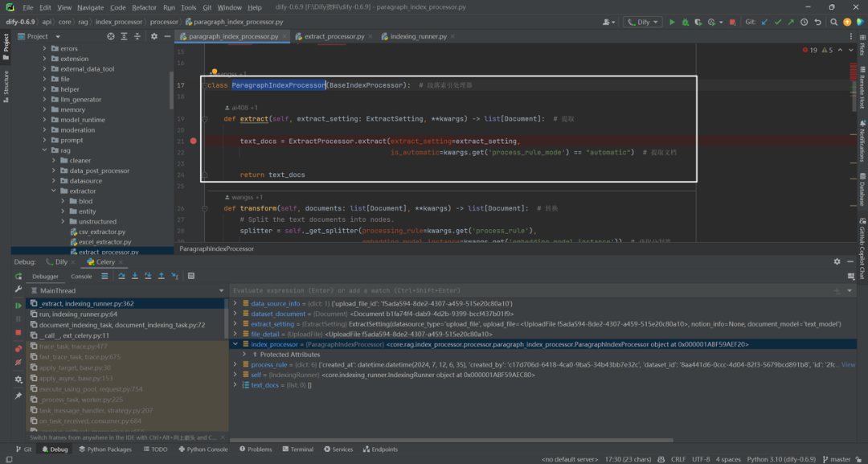Image resolution: width=868 pixels, height=464 pixels.
Task: Step into in debugger toolbar
Action: [x=134, y=276]
